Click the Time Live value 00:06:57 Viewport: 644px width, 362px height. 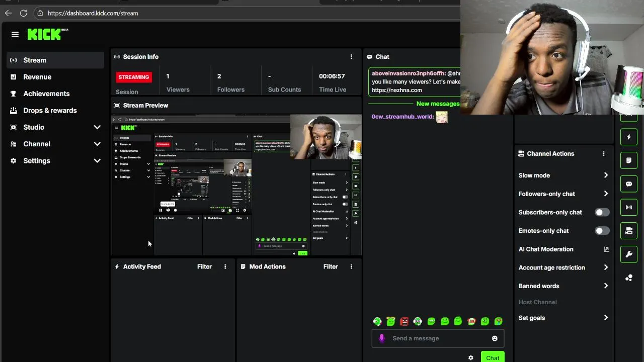[332, 76]
